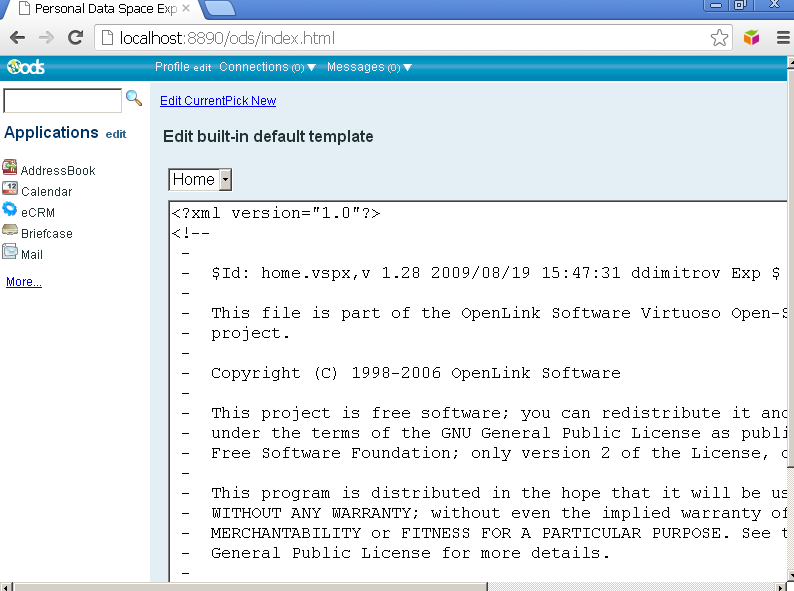794x591 pixels.
Task: Follow the More... applications link
Action: (x=24, y=282)
